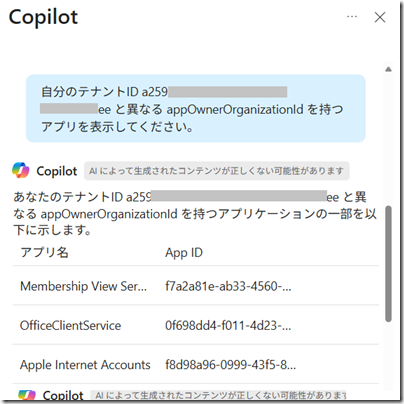Click App ID 0f698dd4-f011-4d23-...
The width and height of the screenshot is (404, 404).
tap(228, 325)
